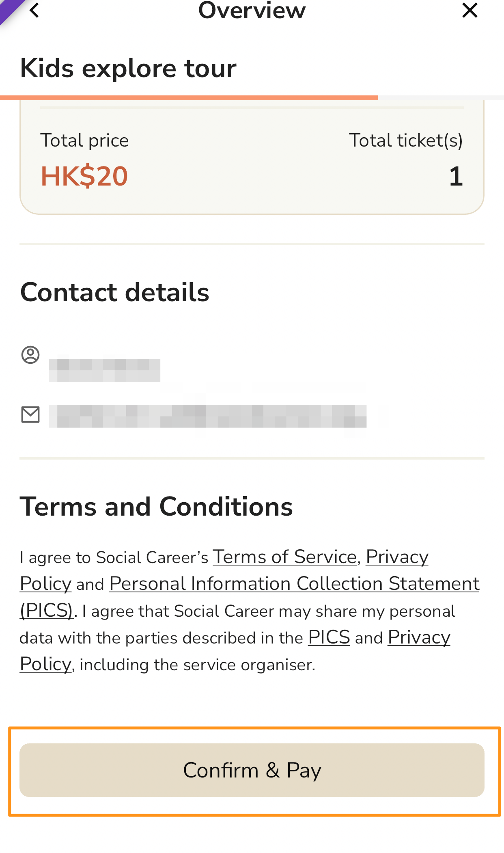
Task: Click the envelope email icon
Action: click(30, 415)
